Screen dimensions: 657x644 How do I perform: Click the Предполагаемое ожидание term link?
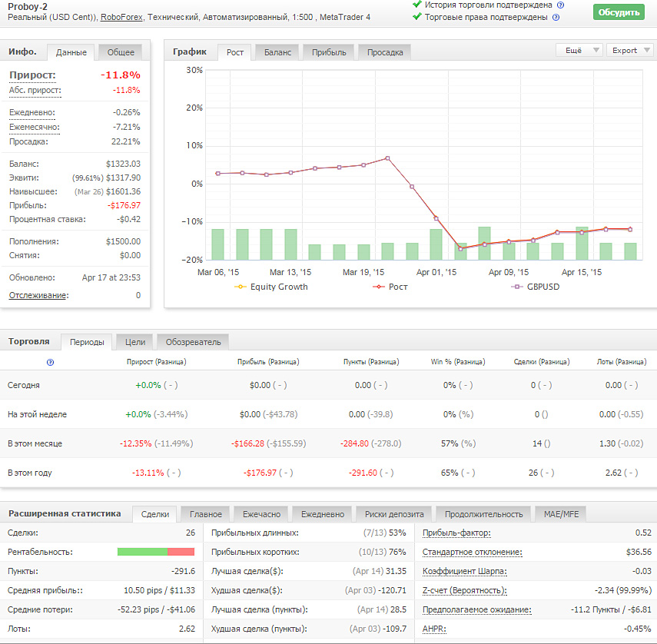(477, 609)
